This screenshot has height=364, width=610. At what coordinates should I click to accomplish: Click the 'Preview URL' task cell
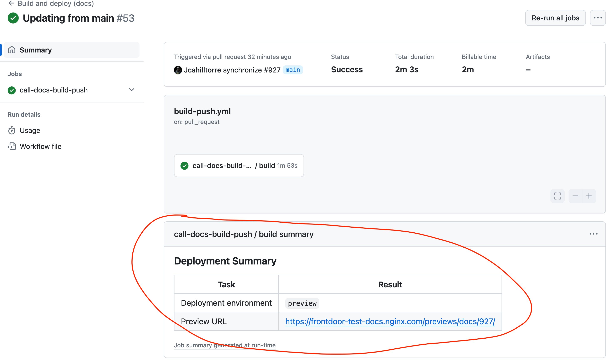[x=226, y=321]
